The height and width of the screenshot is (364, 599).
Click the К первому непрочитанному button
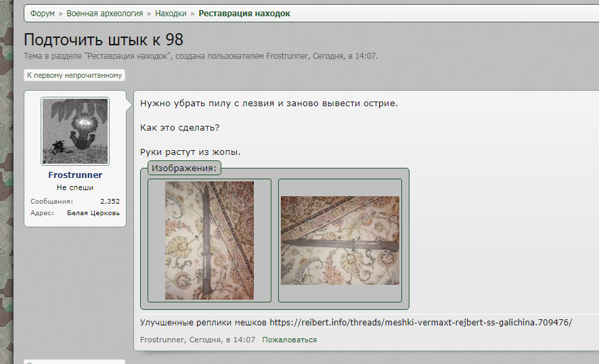[x=74, y=75]
